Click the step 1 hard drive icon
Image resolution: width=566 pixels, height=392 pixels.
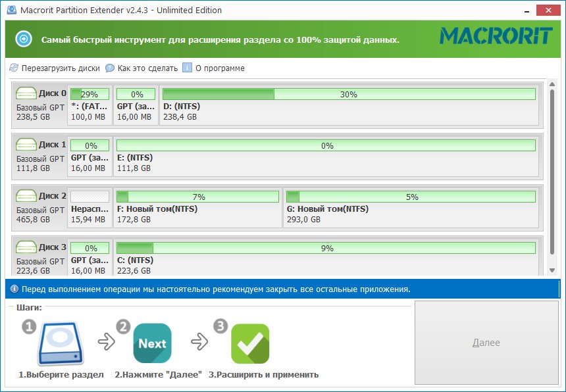61,344
